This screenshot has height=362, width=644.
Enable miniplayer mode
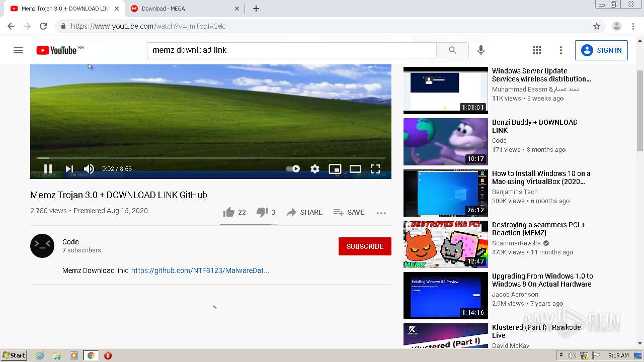pyautogui.click(x=335, y=169)
